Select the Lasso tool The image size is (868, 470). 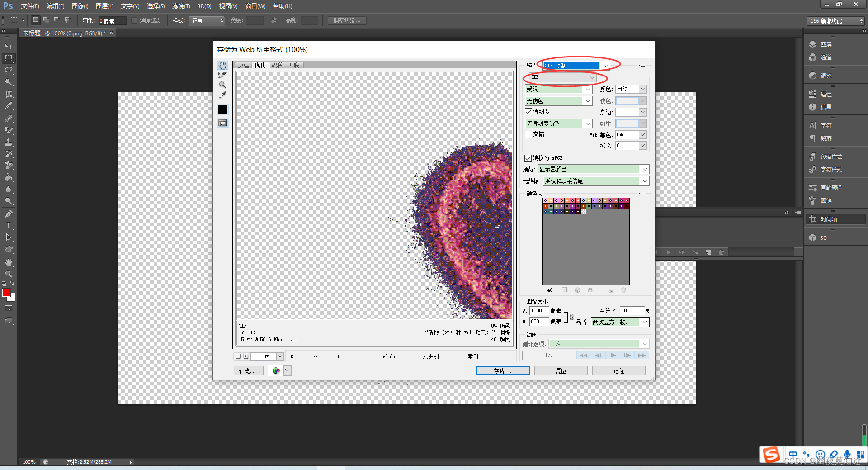(x=9, y=70)
